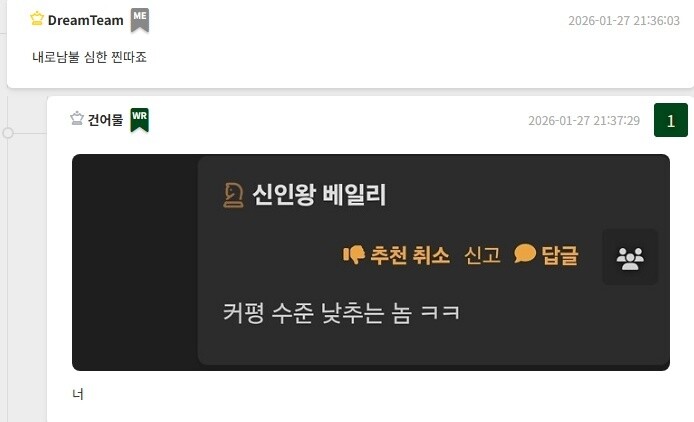Click the timestamp 2026-01-27 21:37:29

coord(584,120)
